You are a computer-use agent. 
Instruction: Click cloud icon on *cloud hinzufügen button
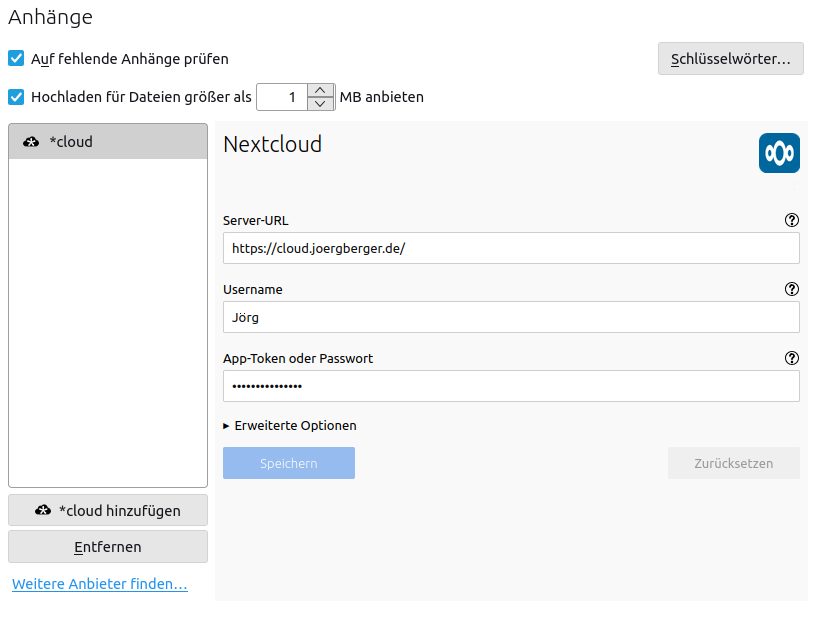click(43, 511)
